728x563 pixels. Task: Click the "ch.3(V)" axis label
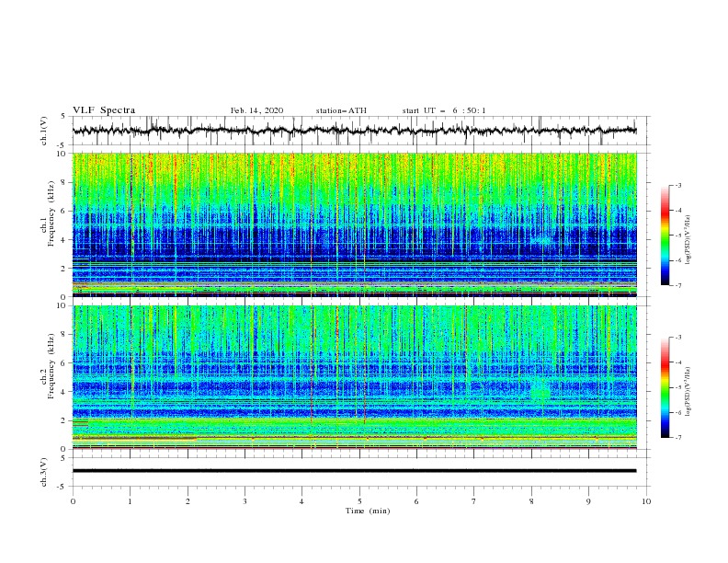(44, 472)
